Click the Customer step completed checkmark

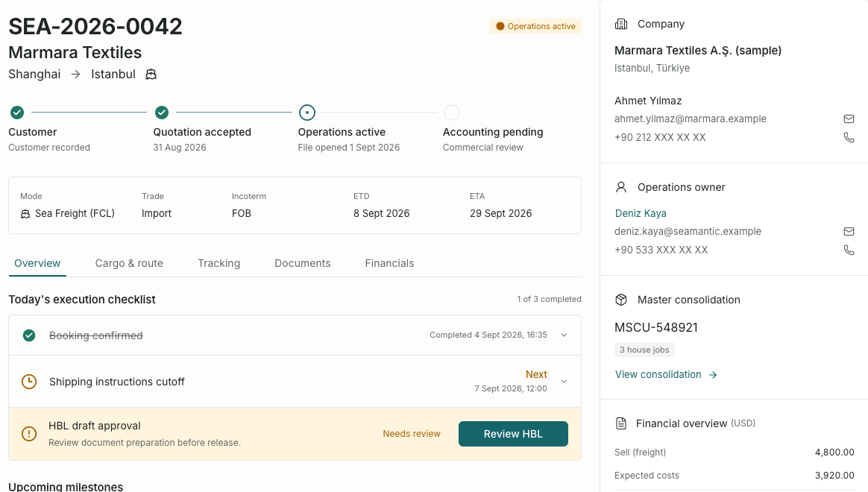point(17,113)
